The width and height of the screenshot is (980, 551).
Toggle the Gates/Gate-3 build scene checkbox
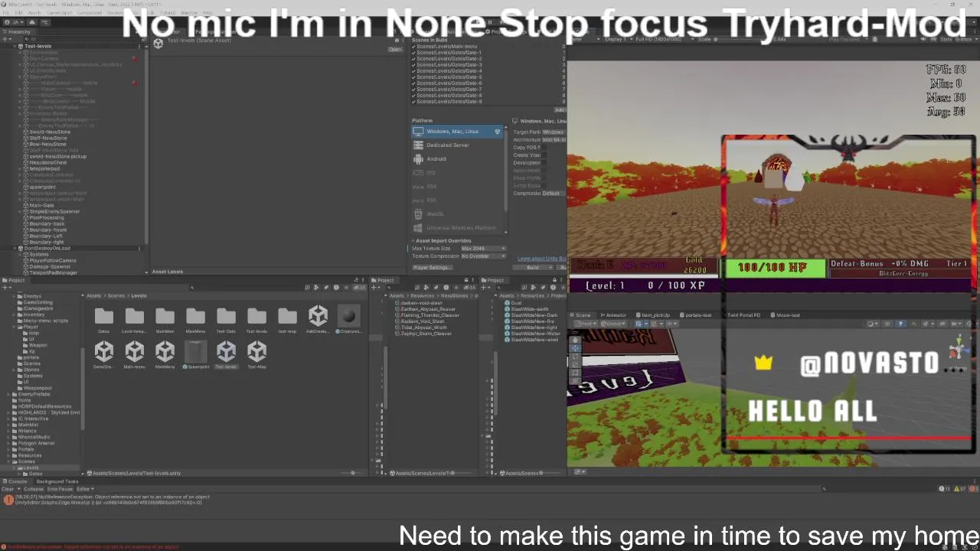click(x=414, y=65)
